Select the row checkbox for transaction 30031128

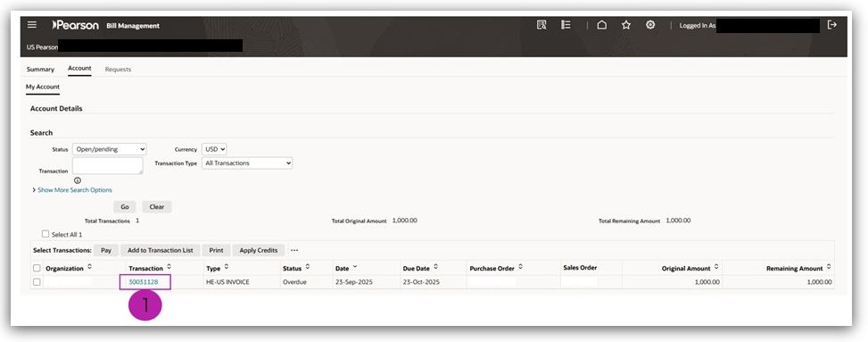click(x=37, y=281)
